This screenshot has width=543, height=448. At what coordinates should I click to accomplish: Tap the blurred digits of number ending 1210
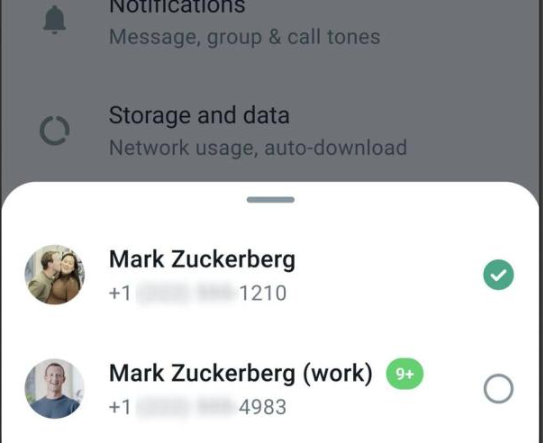click(x=185, y=293)
